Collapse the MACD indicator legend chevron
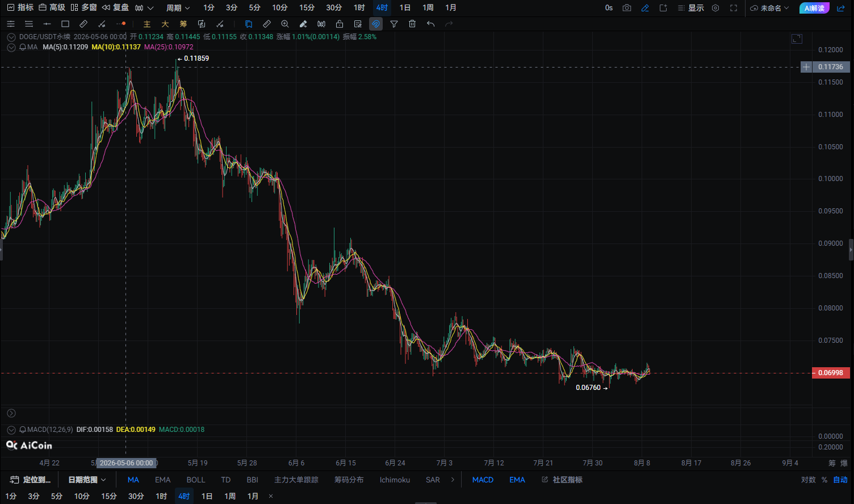The width and height of the screenshot is (854, 504). pyautogui.click(x=11, y=430)
